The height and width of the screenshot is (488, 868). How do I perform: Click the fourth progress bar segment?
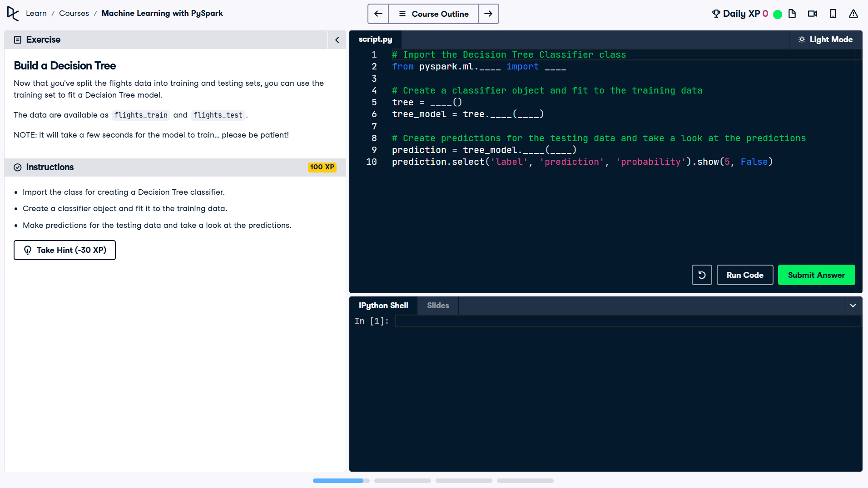click(525, 481)
